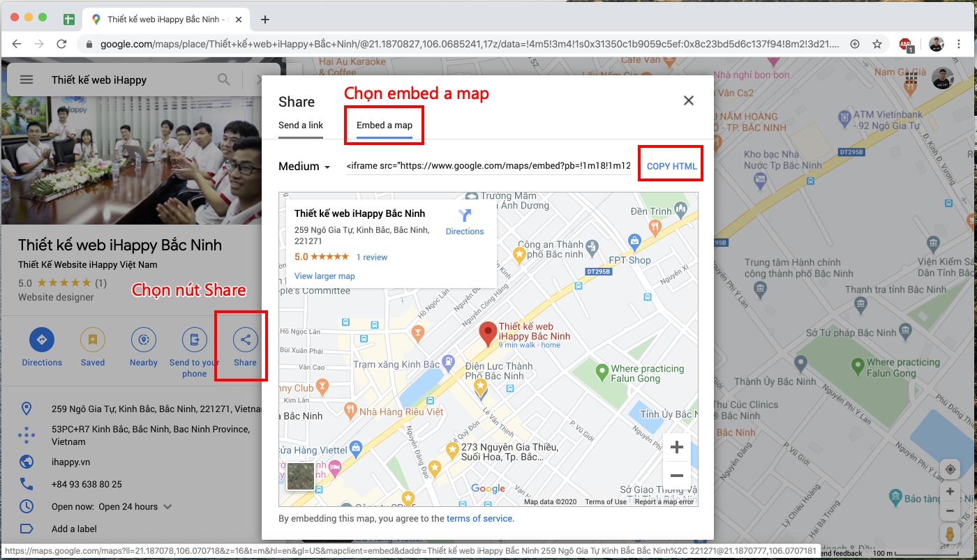
Task: Open a new Chrome tab
Action: (x=264, y=19)
